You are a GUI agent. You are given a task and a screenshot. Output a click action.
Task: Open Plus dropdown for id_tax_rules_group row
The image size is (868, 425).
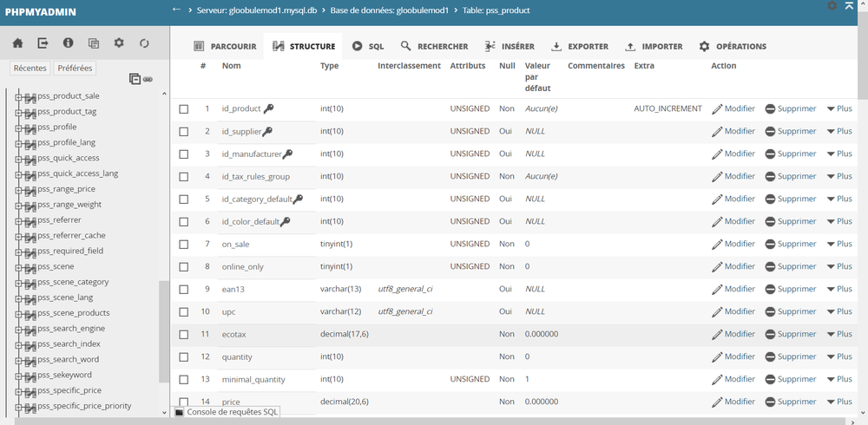tap(839, 177)
